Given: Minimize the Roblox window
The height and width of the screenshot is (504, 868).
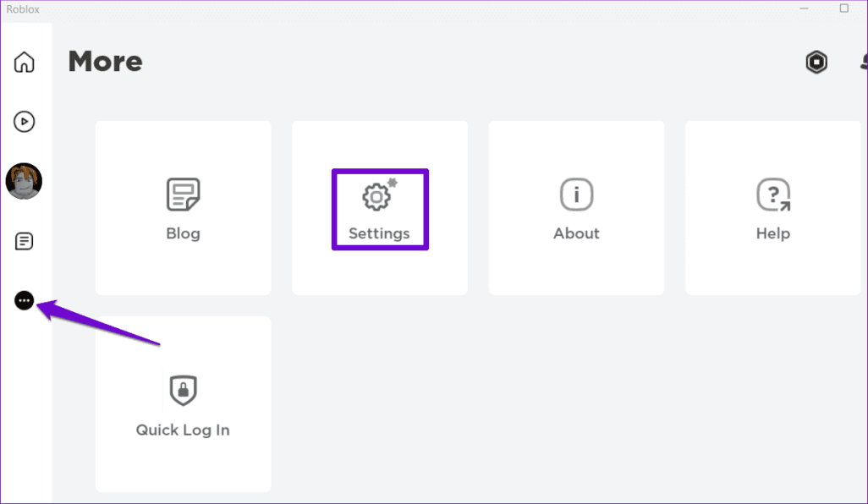Looking at the screenshot, I should (804, 8).
